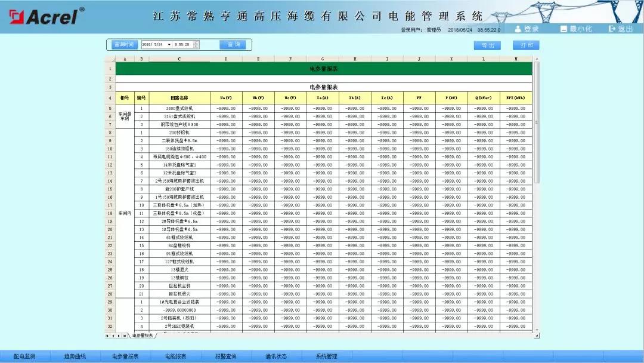This screenshot has height=363, width=644.
Task: Select column M header
Action: pos(516,59)
